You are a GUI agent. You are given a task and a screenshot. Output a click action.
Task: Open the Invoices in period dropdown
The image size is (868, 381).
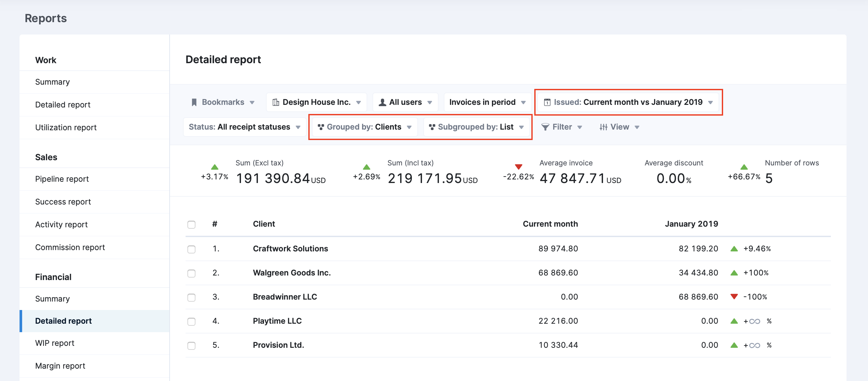click(488, 102)
